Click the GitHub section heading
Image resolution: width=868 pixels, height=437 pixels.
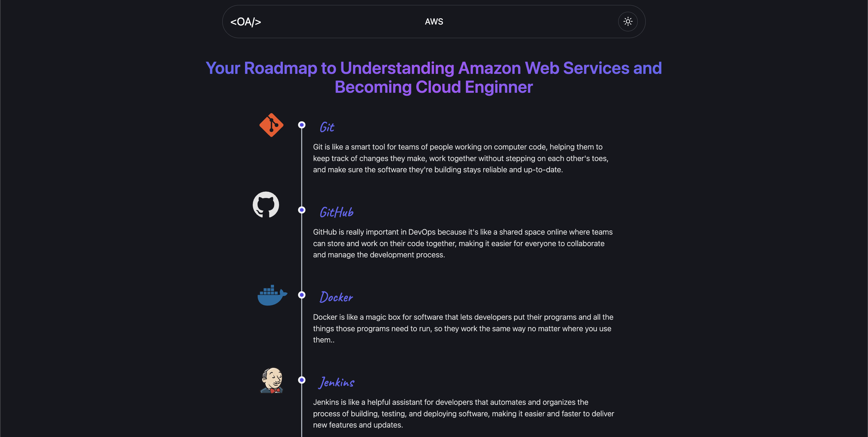[336, 212]
